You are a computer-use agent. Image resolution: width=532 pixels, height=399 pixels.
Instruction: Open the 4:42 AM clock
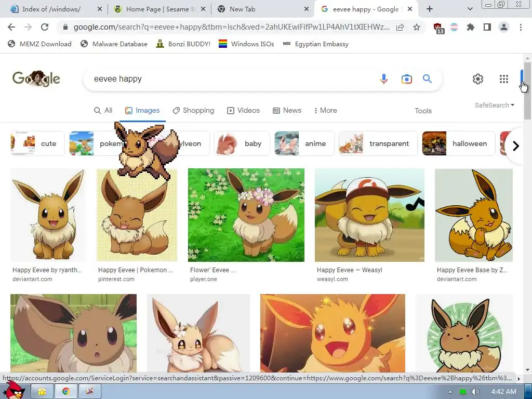pyautogui.click(x=503, y=392)
